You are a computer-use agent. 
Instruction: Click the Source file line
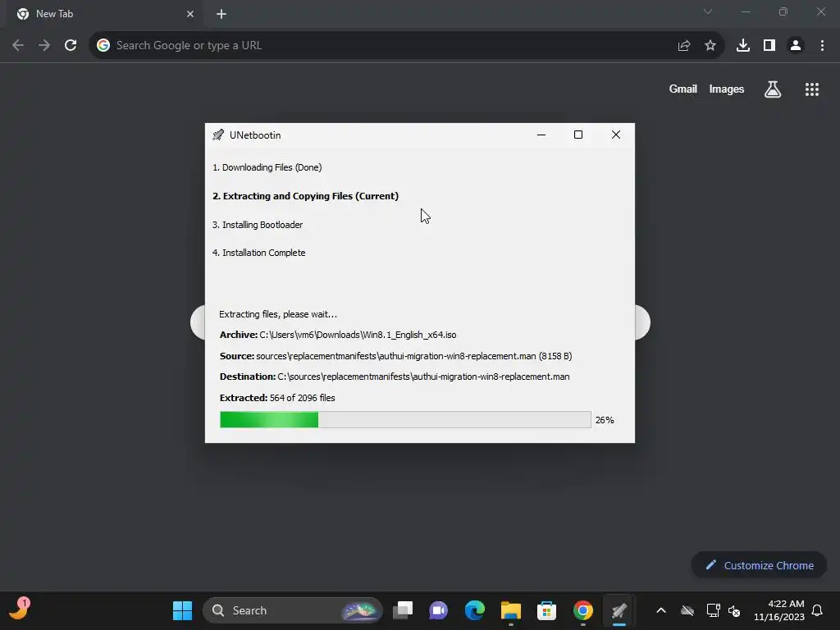click(x=396, y=356)
